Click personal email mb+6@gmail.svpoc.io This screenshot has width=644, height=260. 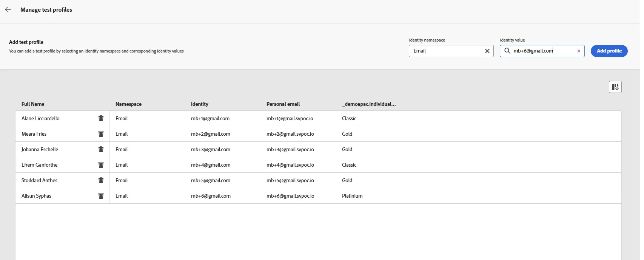(x=290, y=196)
